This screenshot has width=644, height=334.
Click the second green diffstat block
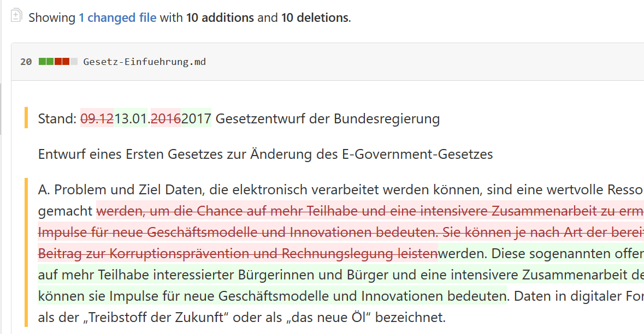click(50, 62)
